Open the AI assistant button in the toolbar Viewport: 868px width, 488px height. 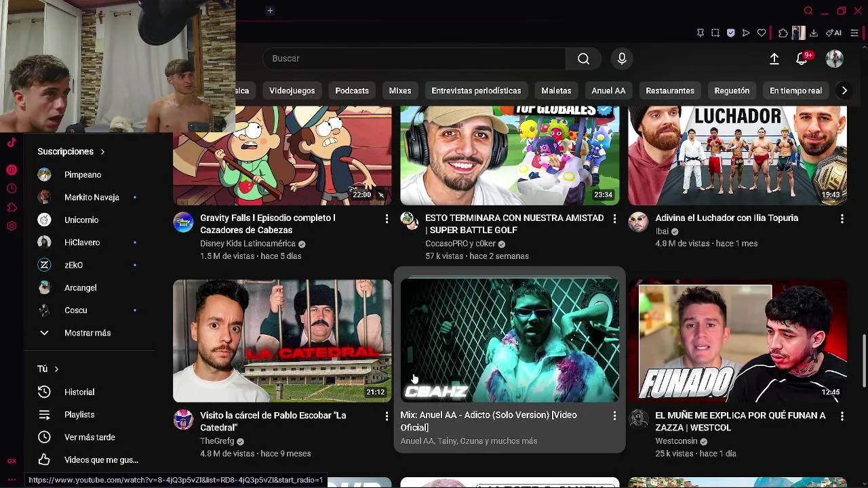pyautogui.click(x=834, y=33)
